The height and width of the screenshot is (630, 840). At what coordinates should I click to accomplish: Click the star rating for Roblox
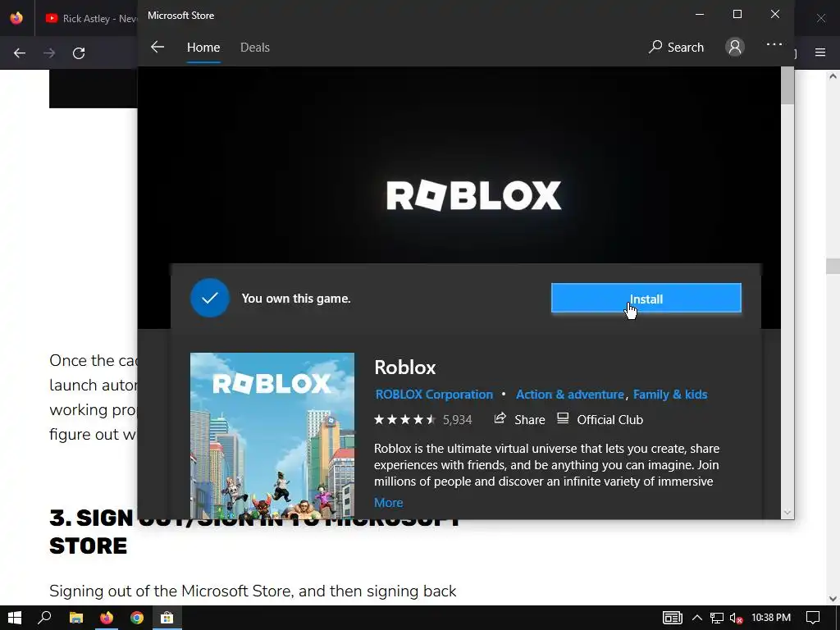pos(405,419)
